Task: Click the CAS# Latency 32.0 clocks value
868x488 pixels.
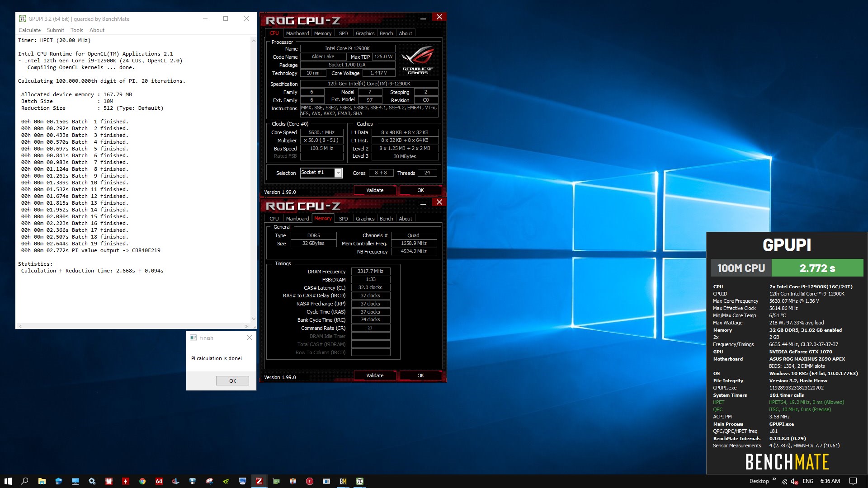Action: [x=370, y=287]
